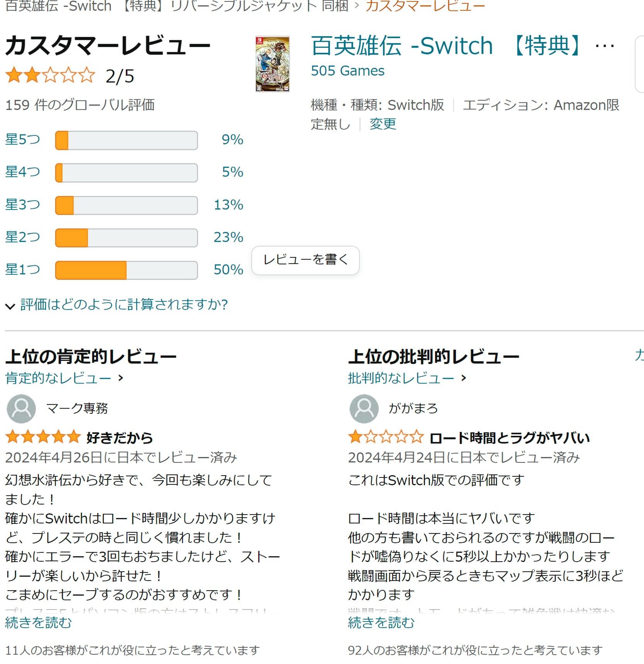Click the レビューを書く button
The image size is (644, 664).
tap(305, 260)
